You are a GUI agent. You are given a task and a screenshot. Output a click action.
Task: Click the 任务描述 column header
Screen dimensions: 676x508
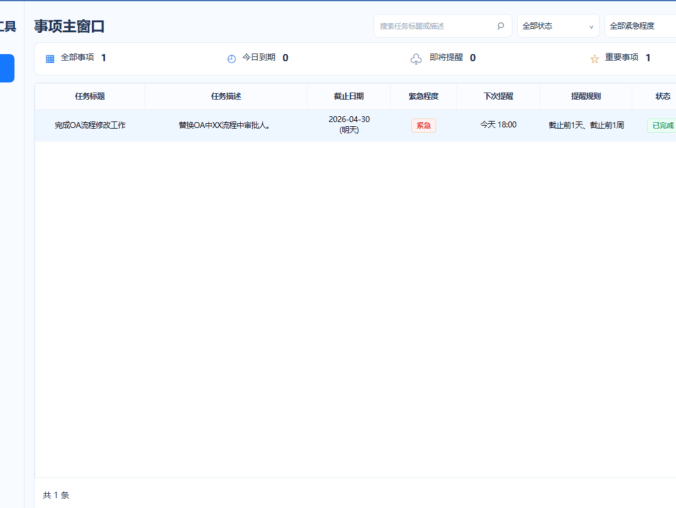(x=226, y=96)
